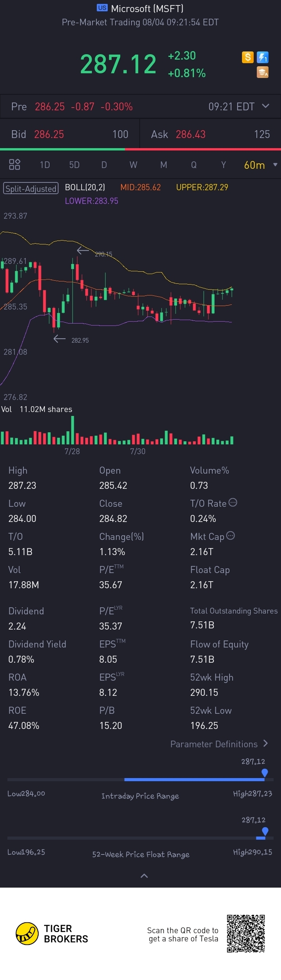Tap the QR code image
Screen dimensions: 281x980
pyautogui.click(x=246, y=934)
